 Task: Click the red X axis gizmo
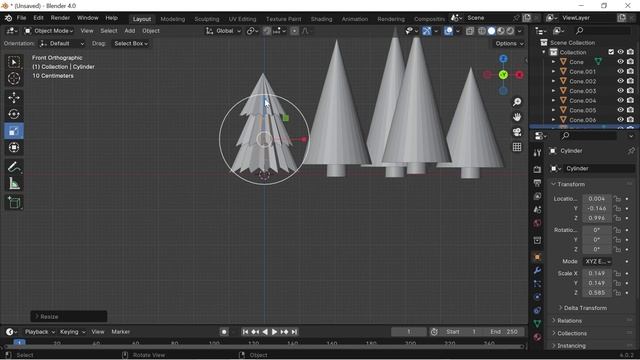click(x=519, y=75)
